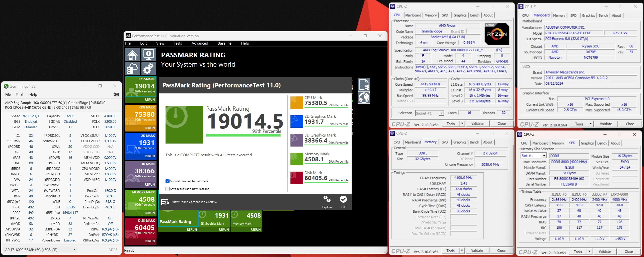Viewport: 644px width, 257px height.
Task: Click the ZenTimings camera screenshot icon
Action: point(116,94)
